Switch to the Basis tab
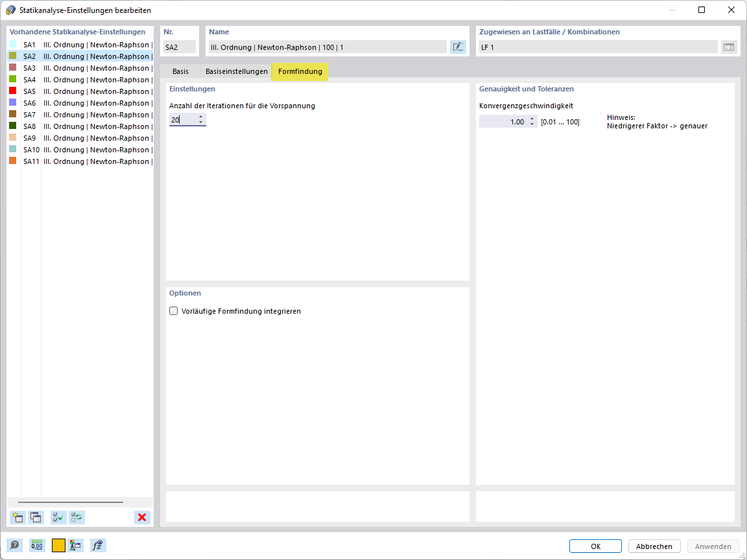Viewport: 747px width, 560px height. click(x=180, y=71)
